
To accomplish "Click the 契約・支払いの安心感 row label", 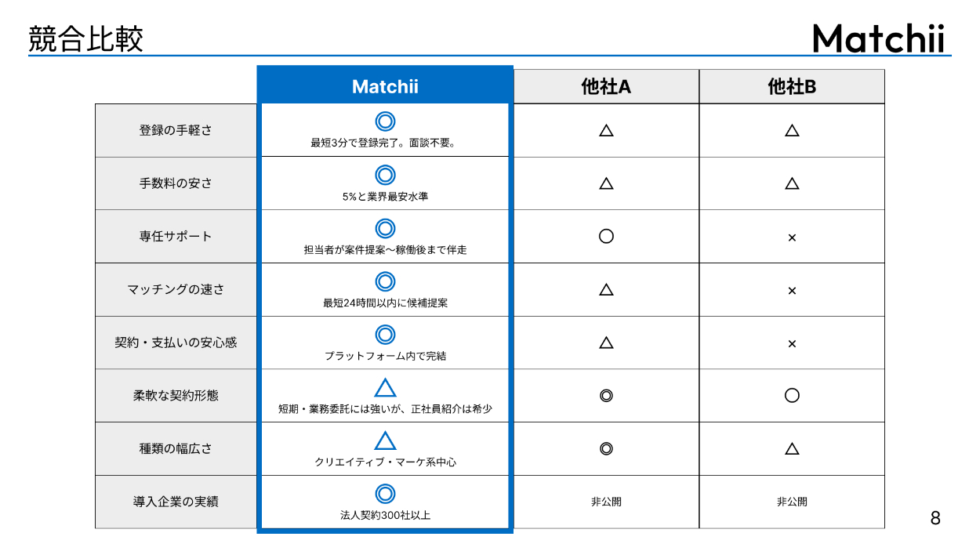I will 176,343.
